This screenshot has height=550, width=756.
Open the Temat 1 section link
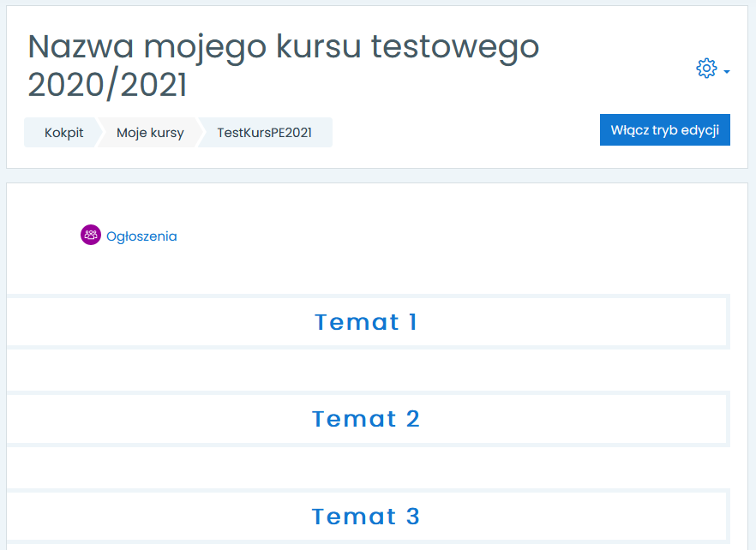tap(366, 322)
